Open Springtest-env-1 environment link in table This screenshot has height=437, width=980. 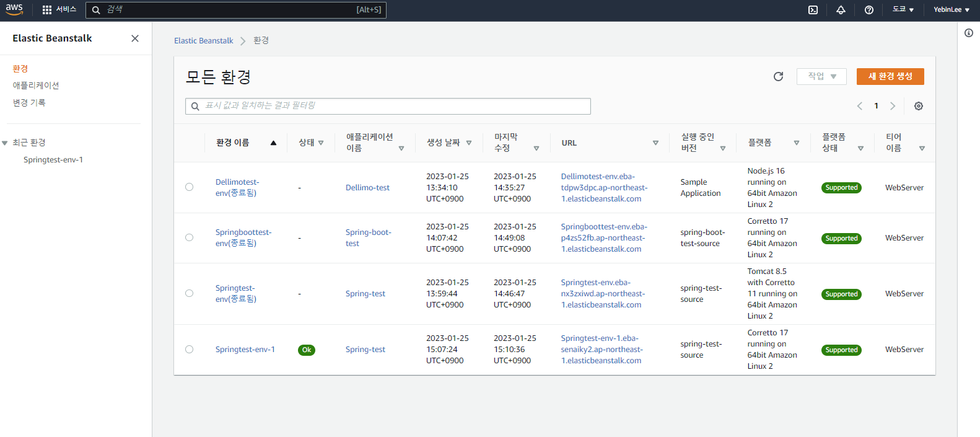point(245,350)
